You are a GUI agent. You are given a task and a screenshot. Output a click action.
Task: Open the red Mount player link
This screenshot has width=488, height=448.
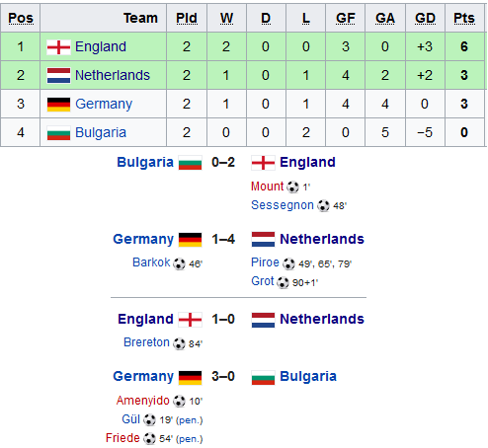pyautogui.click(x=267, y=187)
